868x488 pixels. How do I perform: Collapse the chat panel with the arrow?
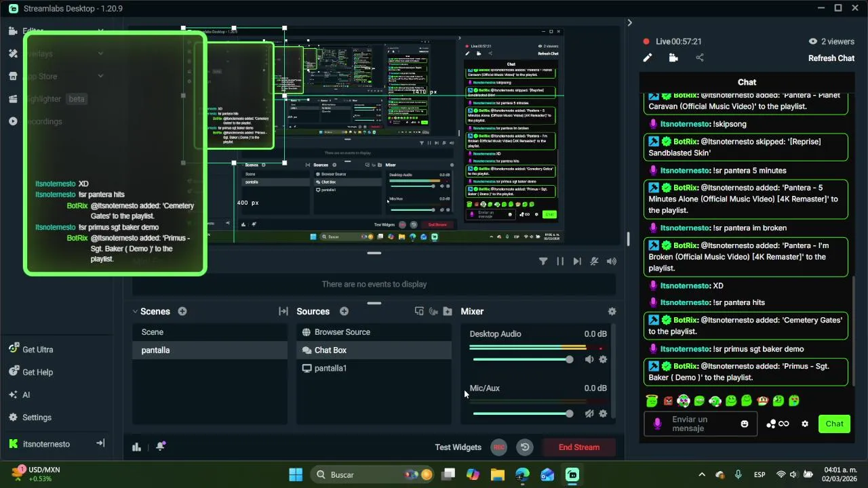[629, 22]
